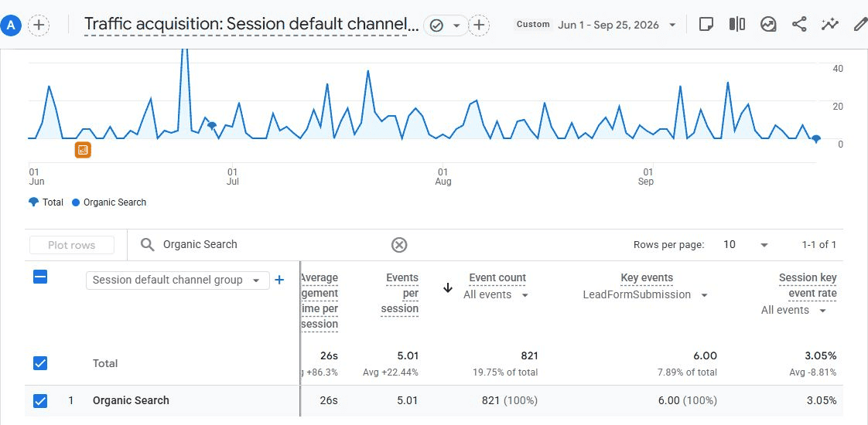Image resolution: width=868 pixels, height=425 pixels.
Task: Click the blue 'A' all users badge
Action: coord(11,25)
